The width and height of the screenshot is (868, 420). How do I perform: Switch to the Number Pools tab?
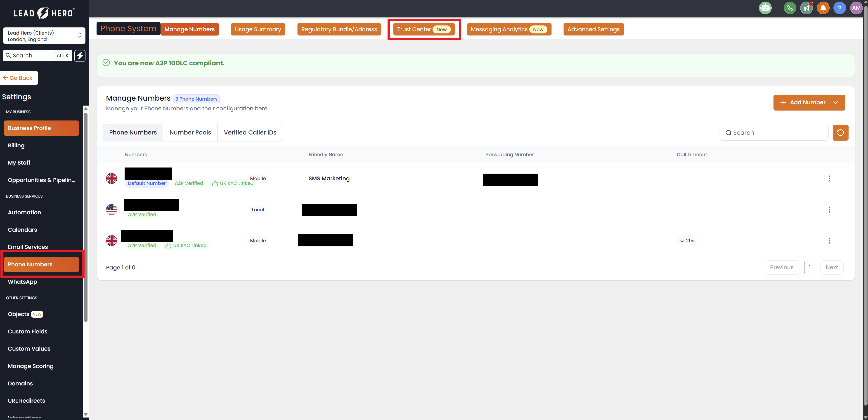[190, 133]
